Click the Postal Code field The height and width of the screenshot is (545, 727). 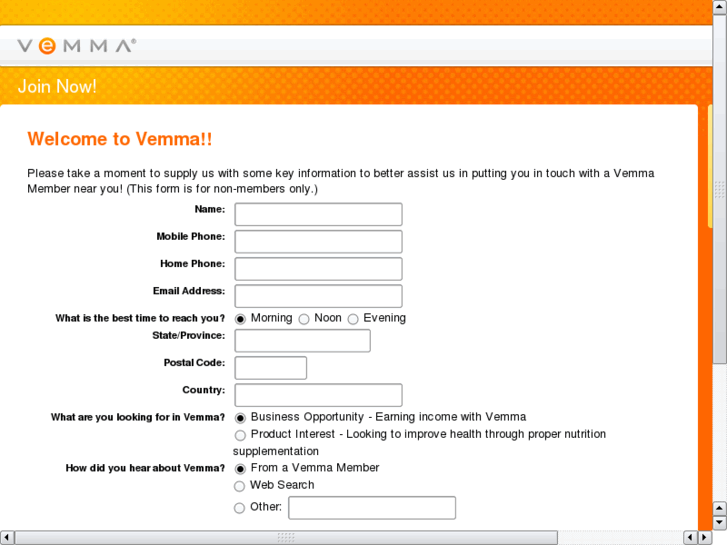pos(270,368)
